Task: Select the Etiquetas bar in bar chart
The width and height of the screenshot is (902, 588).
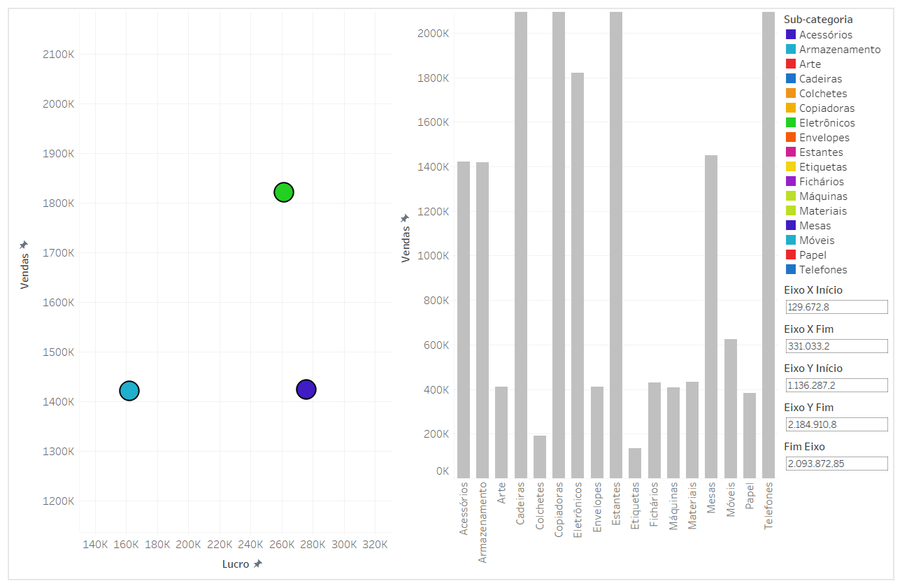Action: [635, 463]
